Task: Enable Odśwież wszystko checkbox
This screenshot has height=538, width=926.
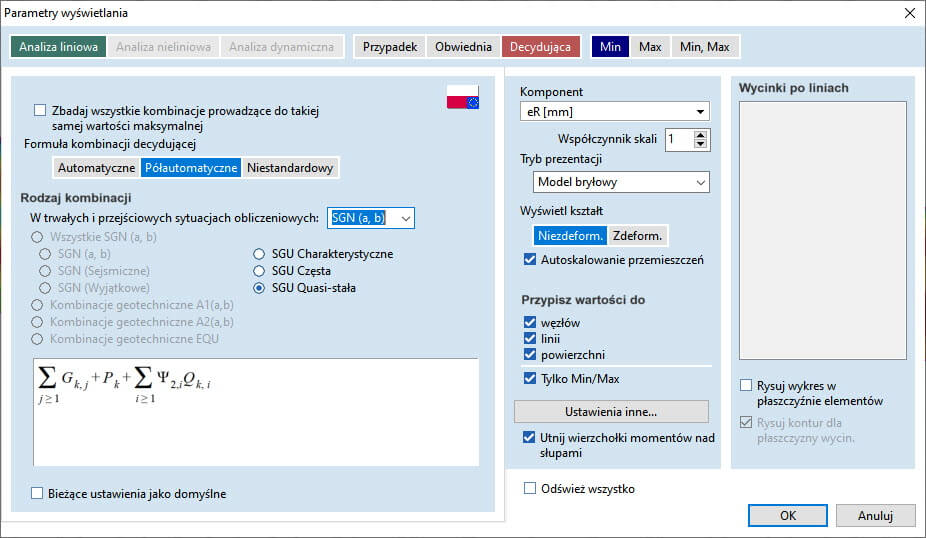Action: pos(531,489)
